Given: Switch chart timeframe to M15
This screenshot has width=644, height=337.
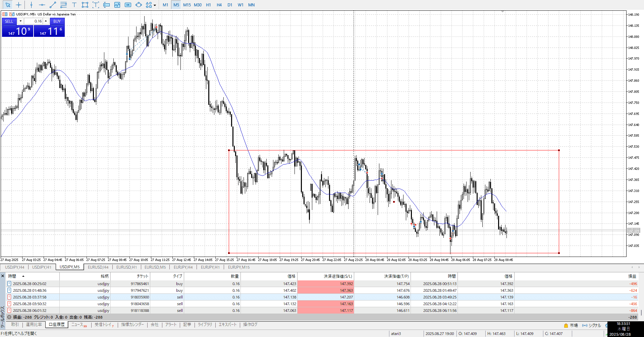Looking at the screenshot, I should (x=187, y=5).
